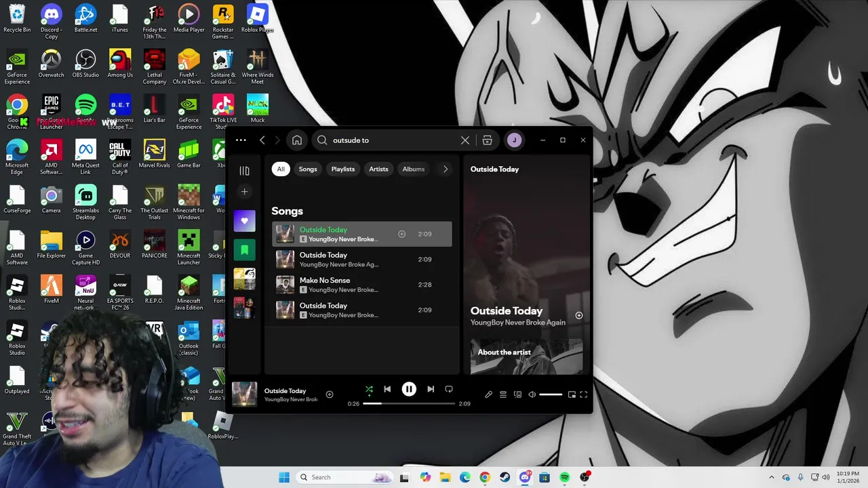Open Battle.net desktop shortcut

[x=85, y=18]
